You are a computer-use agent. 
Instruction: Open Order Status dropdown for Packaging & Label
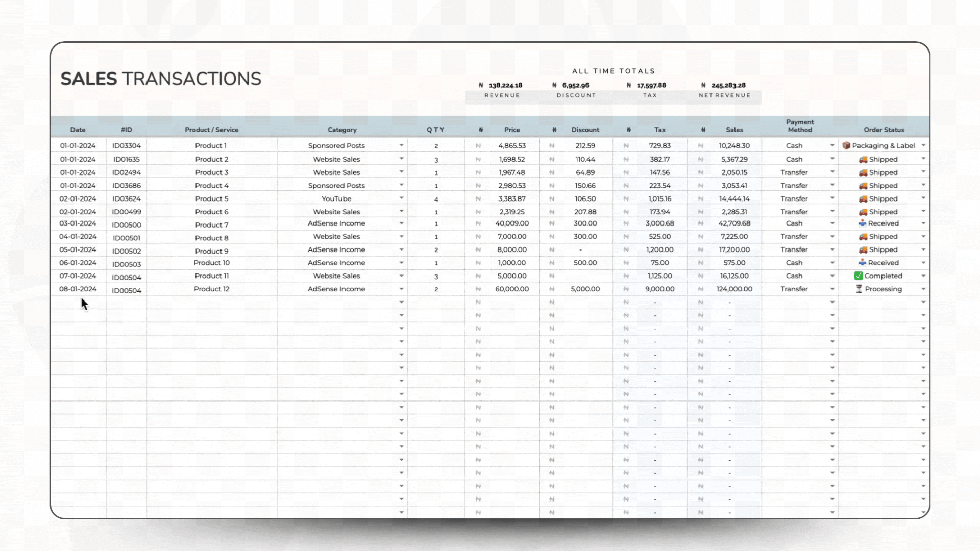pos(923,146)
